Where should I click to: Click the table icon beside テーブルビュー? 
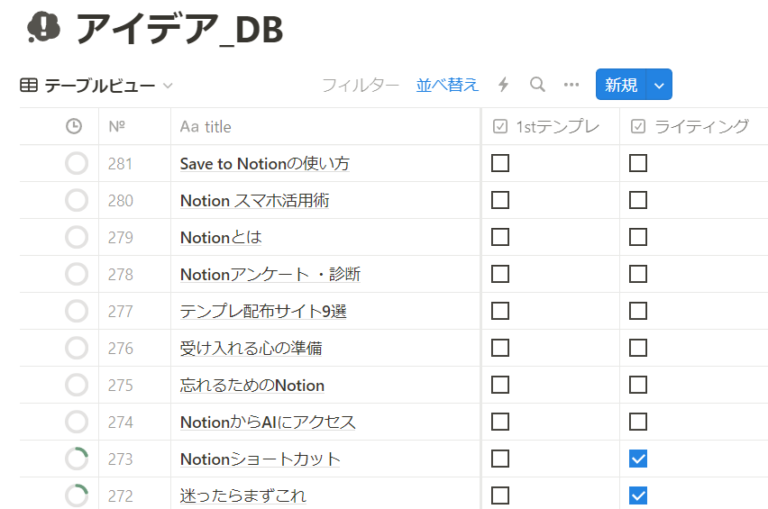pos(29,86)
